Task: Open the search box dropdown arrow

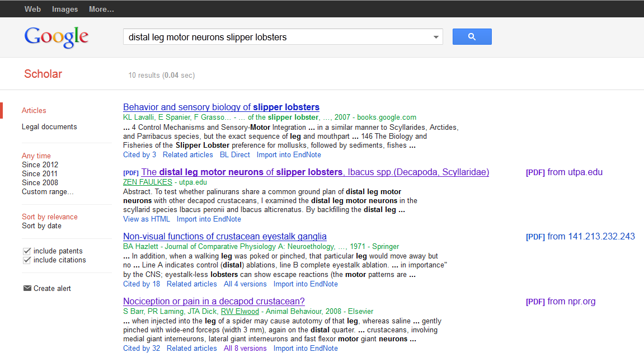Action: tap(436, 37)
